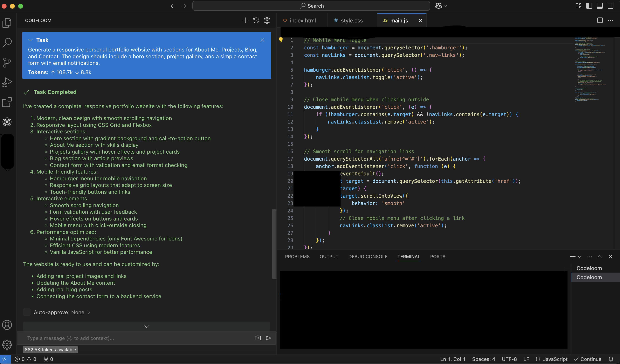Open Source Control view in activity bar
This screenshot has width=620, height=364.
pyautogui.click(x=7, y=62)
